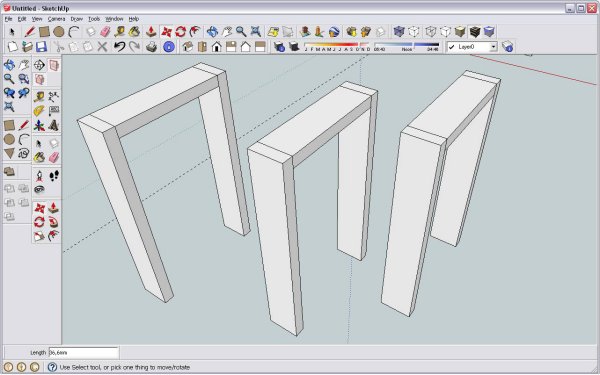Open the Camera menu

click(56, 19)
